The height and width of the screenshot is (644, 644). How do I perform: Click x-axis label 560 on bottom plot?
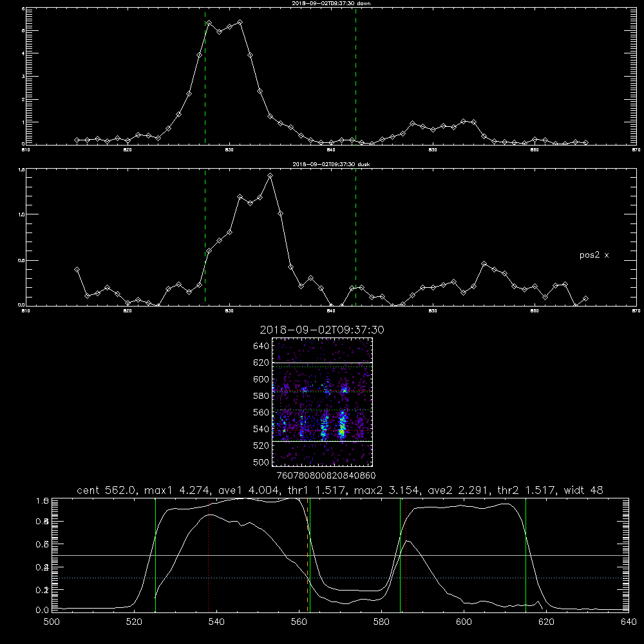pyautogui.click(x=299, y=622)
